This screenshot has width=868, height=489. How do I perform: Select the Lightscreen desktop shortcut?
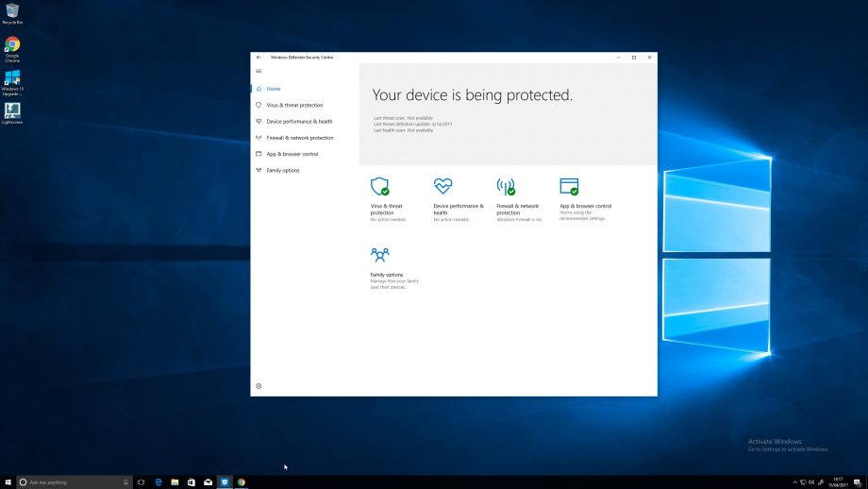[x=12, y=113]
